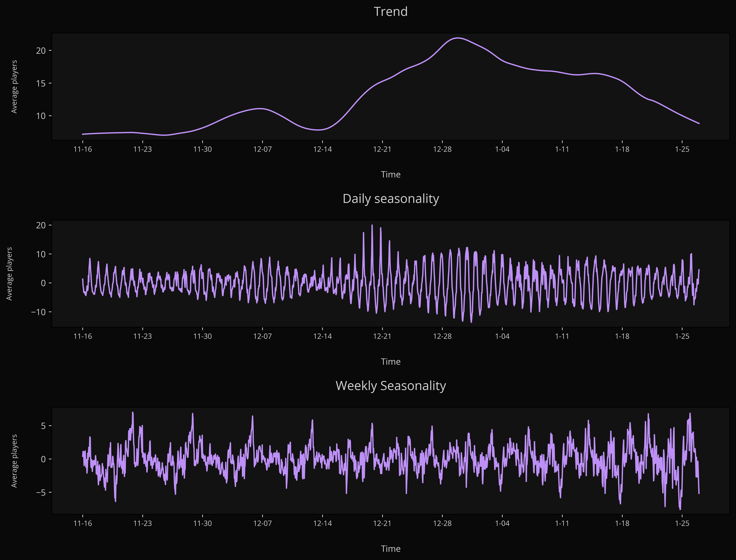Click the "11-16" date tick on Trend chart
This screenshot has height=560, width=736.
tap(83, 149)
